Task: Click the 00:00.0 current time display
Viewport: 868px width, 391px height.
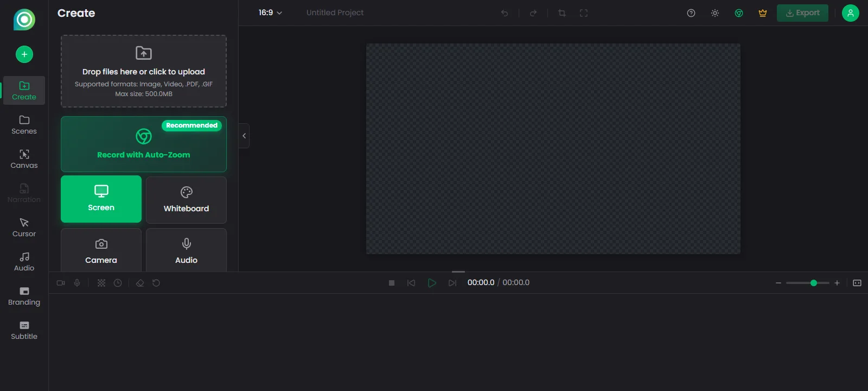Action: coord(481,282)
